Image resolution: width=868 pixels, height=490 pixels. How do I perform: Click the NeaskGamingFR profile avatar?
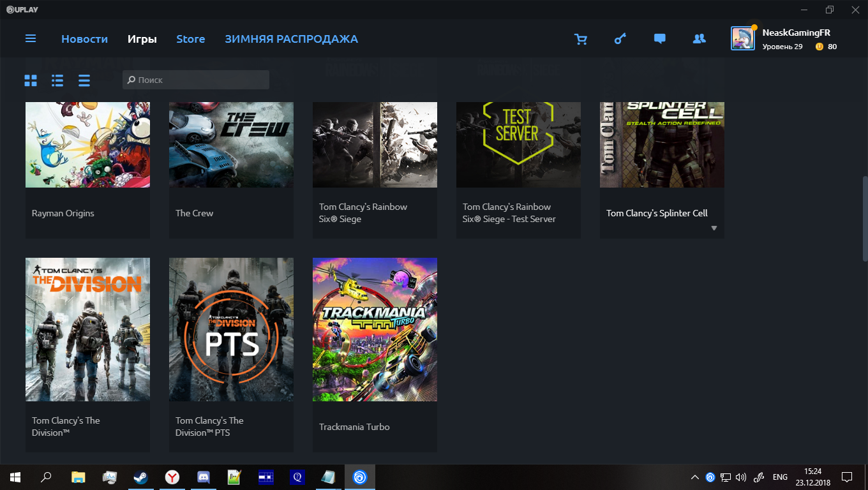(x=743, y=39)
